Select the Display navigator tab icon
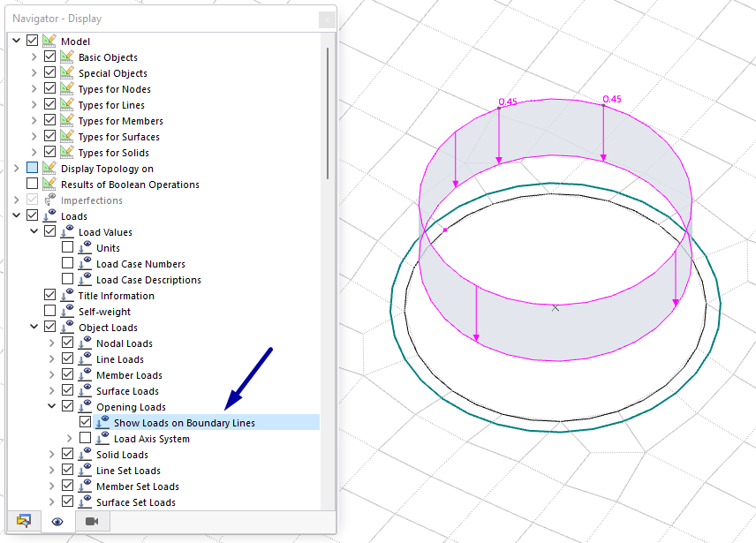 point(23,521)
